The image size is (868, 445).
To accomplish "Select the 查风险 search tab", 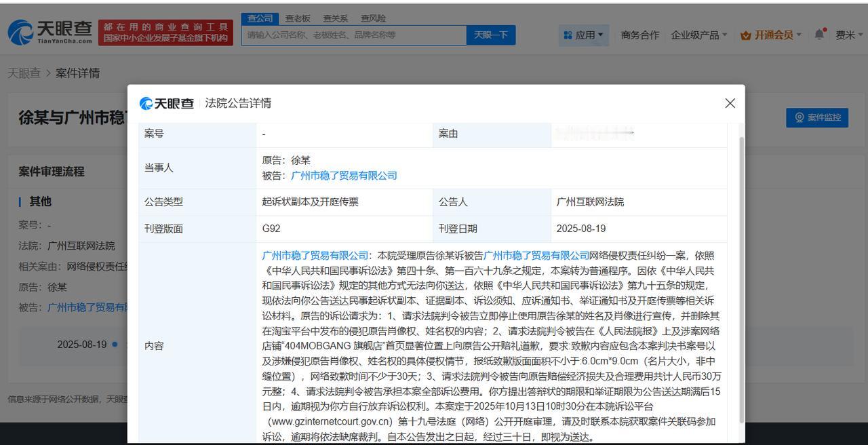I will [373, 18].
